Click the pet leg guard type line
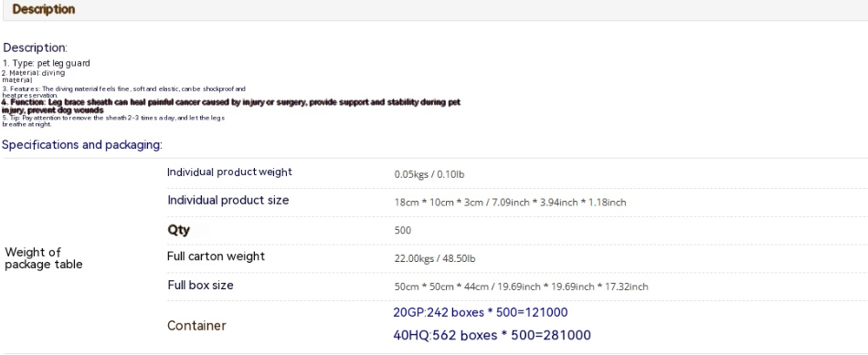This screenshot has width=868, height=355. [x=47, y=63]
